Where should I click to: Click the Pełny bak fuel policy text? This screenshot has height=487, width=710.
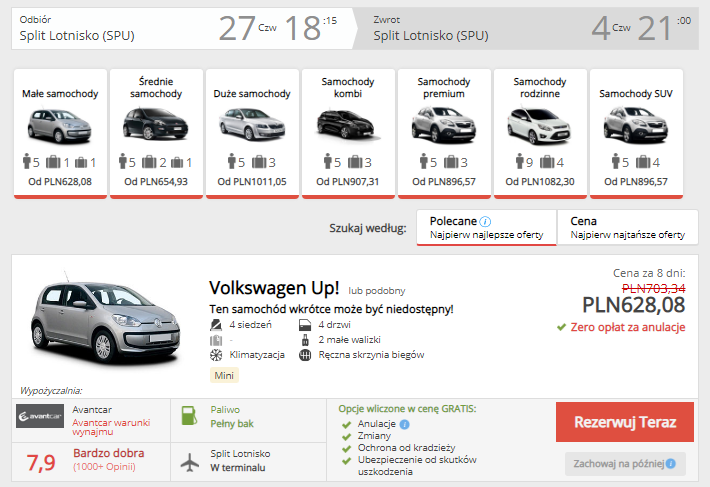[232, 424]
